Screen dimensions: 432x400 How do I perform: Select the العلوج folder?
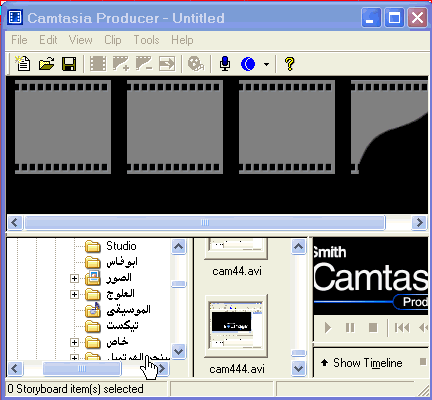click(x=121, y=294)
